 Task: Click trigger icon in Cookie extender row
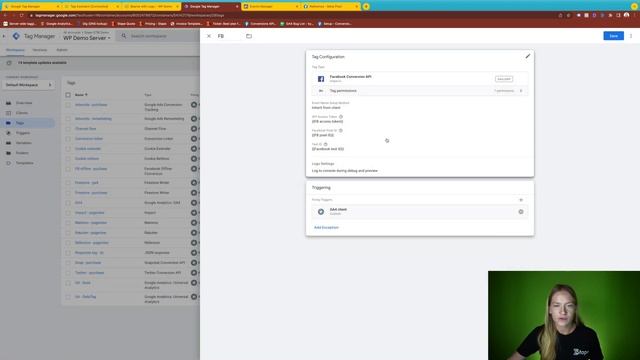[194, 149]
